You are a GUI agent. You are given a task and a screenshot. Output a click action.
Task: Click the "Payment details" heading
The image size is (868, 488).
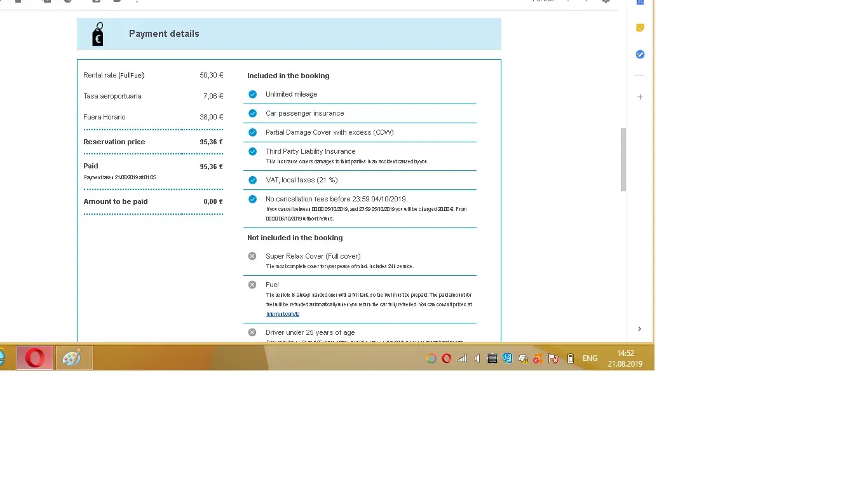pyautogui.click(x=164, y=34)
